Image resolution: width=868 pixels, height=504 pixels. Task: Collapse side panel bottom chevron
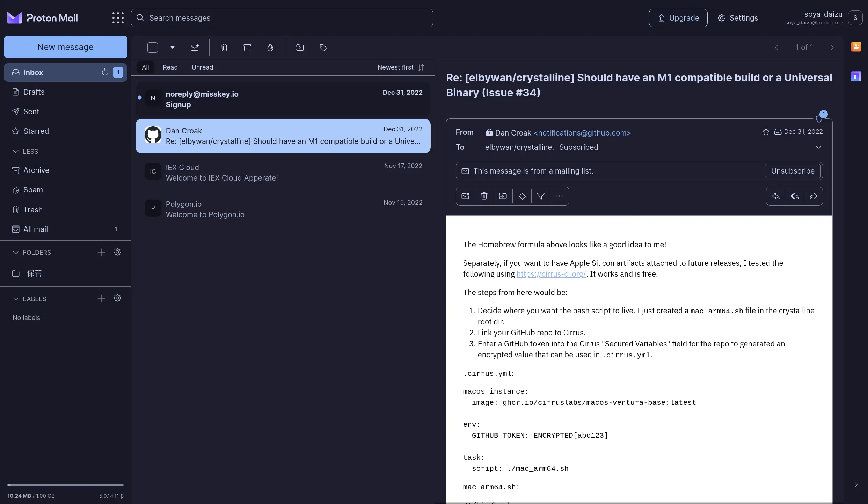(x=856, y=485)
